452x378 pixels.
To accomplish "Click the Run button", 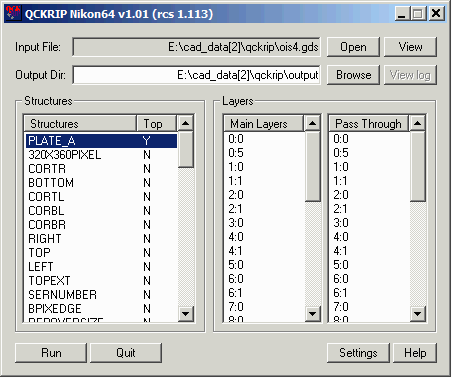I will 51,353.
